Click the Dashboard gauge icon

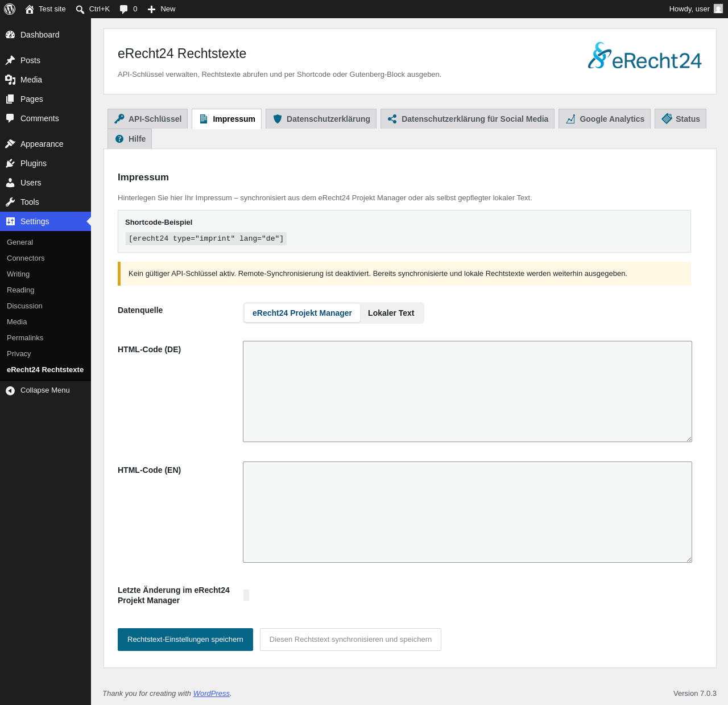coord(10,35)
